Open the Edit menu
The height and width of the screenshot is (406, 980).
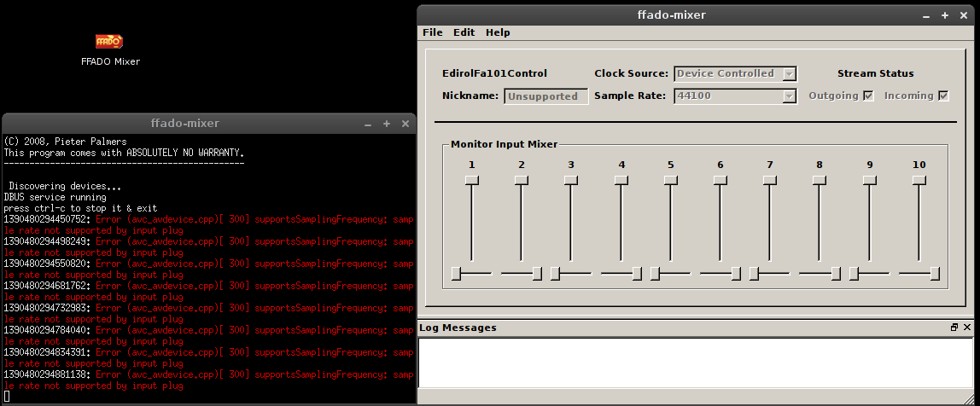pyautogui.click(x=464, y=32)
